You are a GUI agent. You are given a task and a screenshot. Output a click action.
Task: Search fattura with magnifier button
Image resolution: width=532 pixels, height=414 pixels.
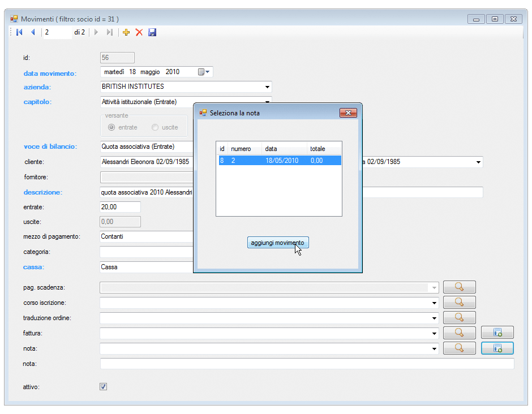point(460,333)
